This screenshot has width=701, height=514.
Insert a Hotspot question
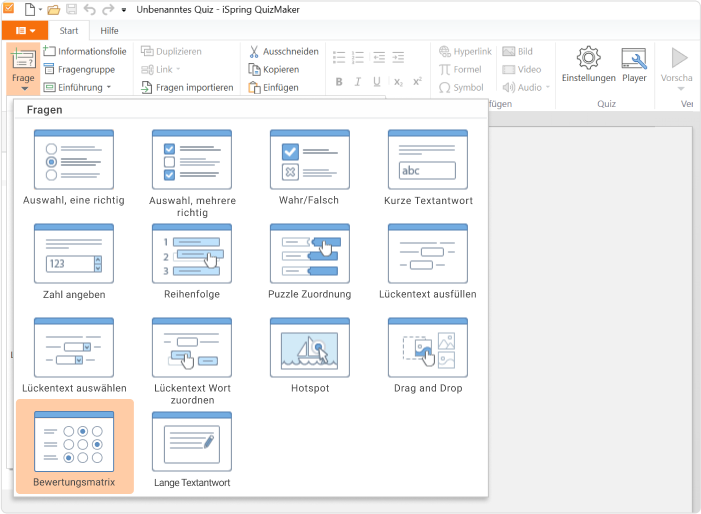pos(309,356)
